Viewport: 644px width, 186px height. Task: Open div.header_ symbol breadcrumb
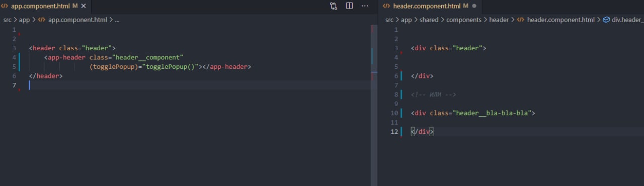click(627, 20)
